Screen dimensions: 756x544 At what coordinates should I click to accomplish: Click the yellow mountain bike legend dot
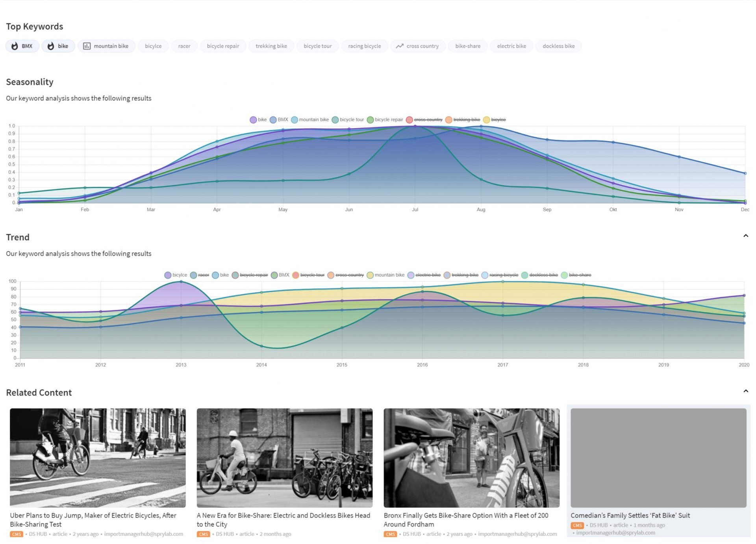(x=369, y=275)
